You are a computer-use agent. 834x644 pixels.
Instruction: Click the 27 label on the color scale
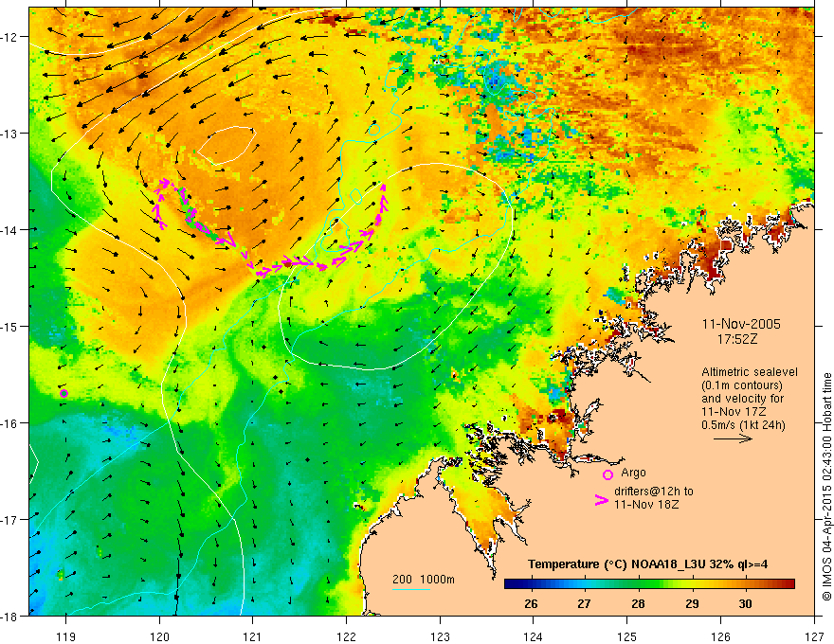(584, 604)
